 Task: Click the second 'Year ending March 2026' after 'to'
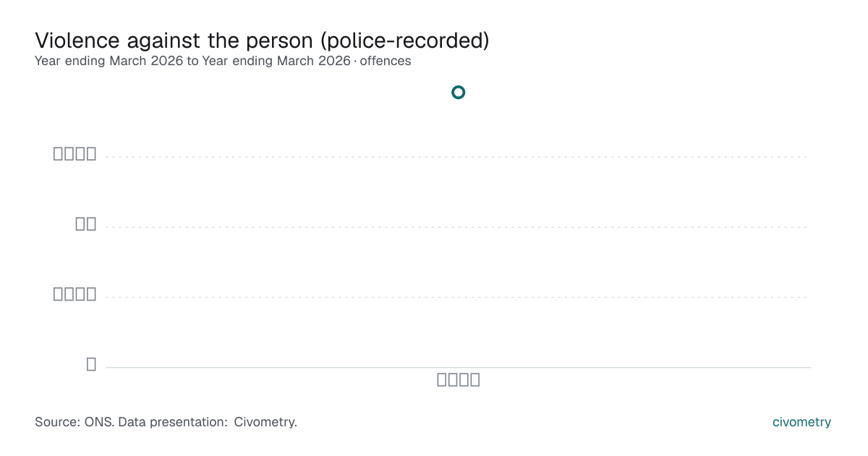[x=276, y=61]
